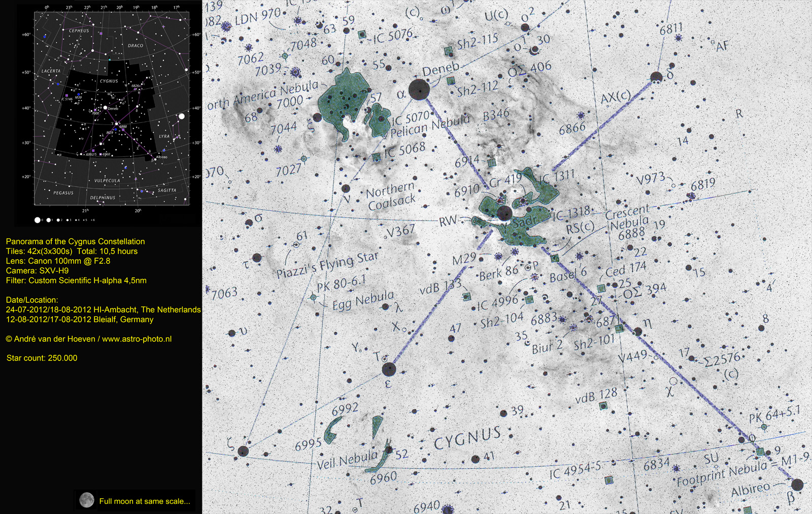Select the eta star dot

pos(638,332)
